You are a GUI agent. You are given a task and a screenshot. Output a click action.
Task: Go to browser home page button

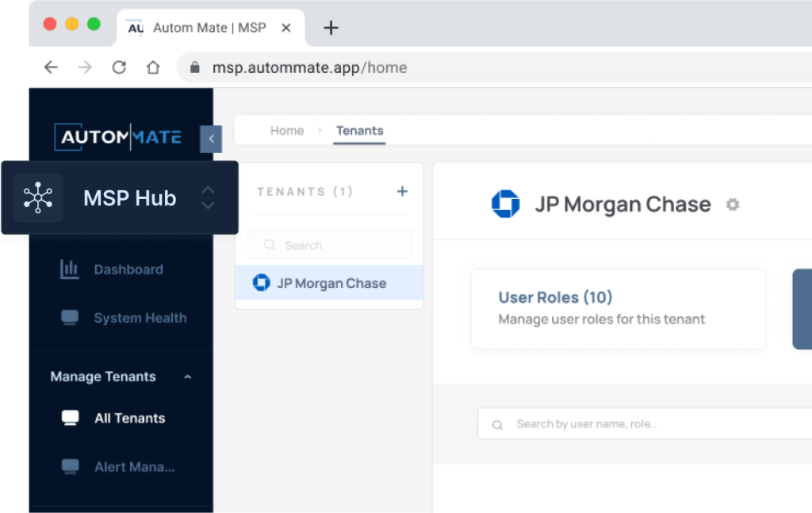(153, 67)
